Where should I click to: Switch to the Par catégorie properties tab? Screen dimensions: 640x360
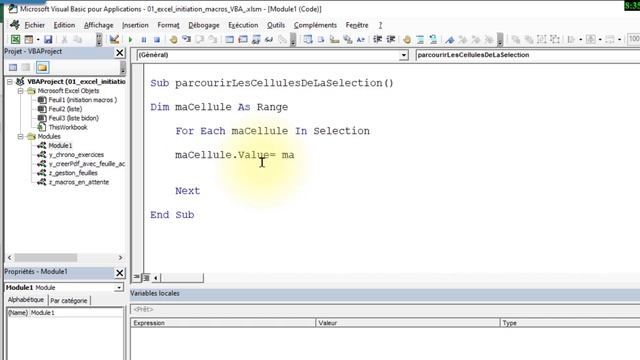69,301
